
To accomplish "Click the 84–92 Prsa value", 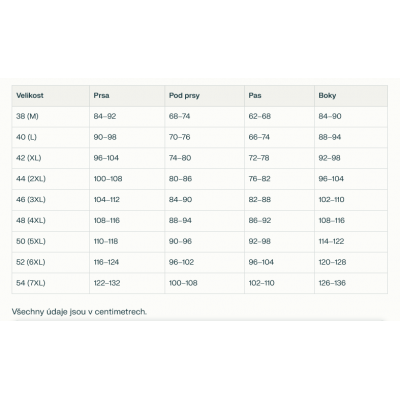I will point(105,116).
